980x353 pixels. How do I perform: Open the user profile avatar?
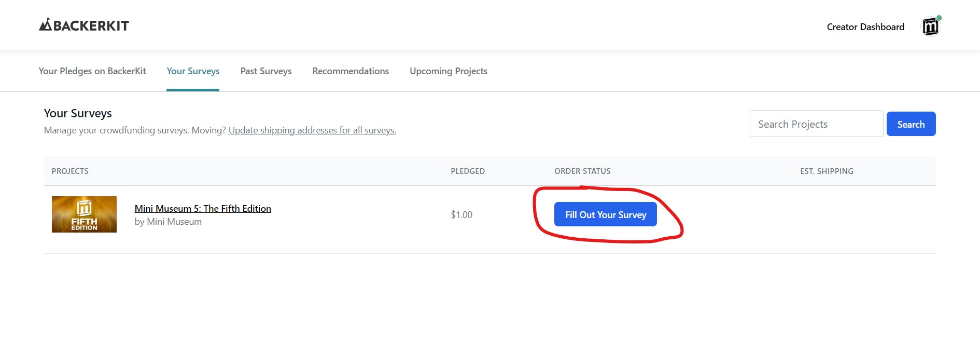tap(930, 26)
